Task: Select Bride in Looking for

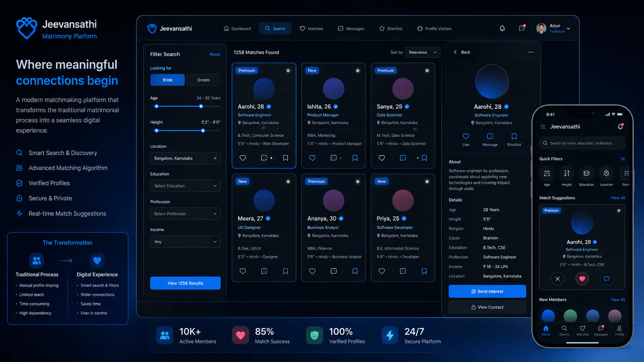Action: pyautogui.click(x=168, y=80)
